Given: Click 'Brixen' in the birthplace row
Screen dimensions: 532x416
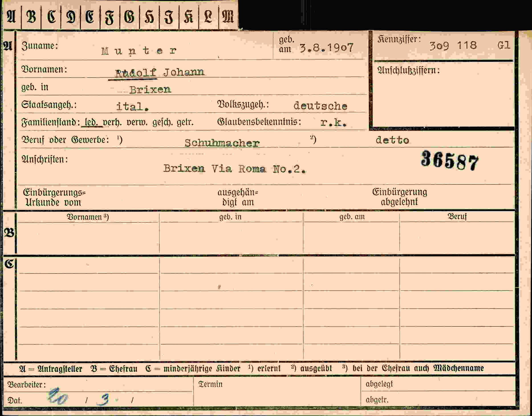Looking at the screenshot, I should click(150, 90).
